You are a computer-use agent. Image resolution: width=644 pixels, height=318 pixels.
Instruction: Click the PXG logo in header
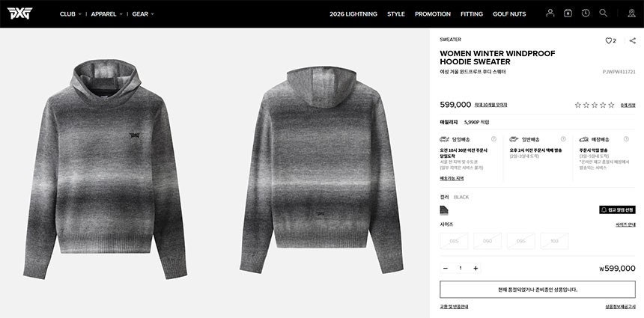[19, 13]
